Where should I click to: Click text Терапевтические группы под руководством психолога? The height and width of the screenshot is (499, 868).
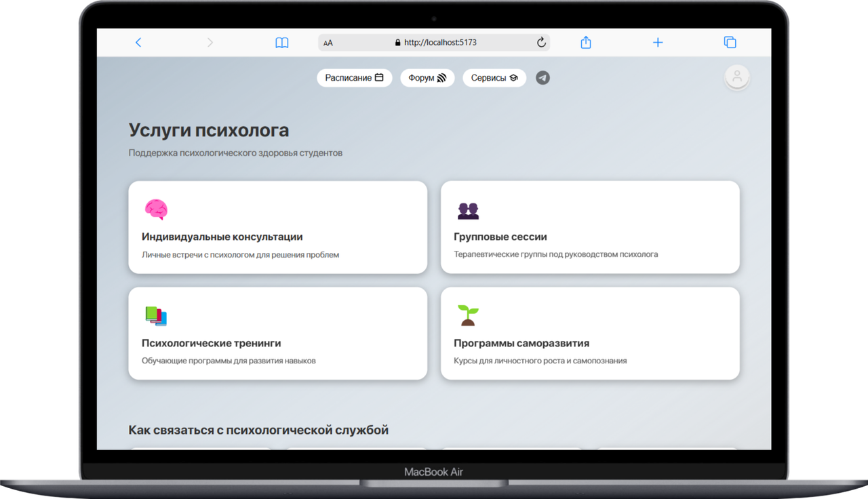556,254
